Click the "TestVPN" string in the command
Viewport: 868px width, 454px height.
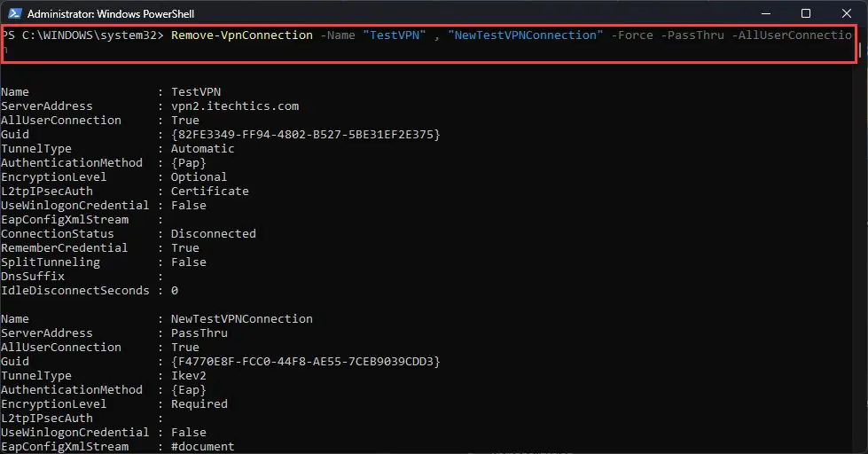point(395,35)
